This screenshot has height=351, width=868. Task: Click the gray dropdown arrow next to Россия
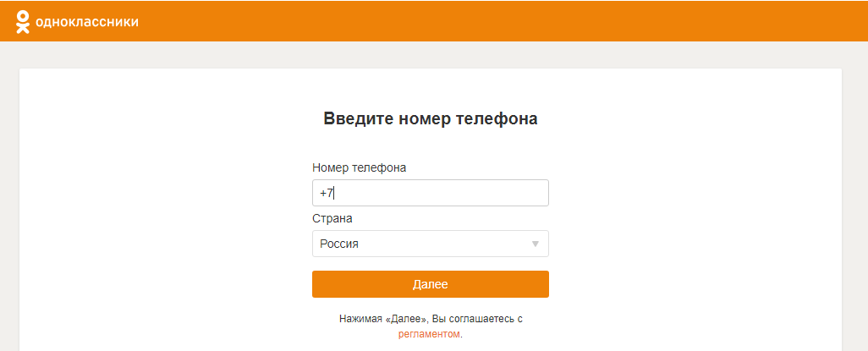535,244
